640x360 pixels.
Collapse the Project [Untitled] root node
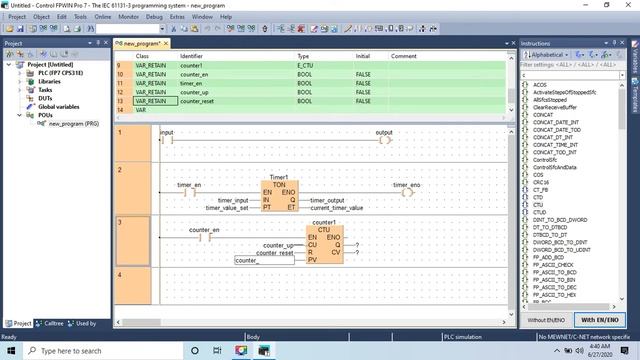(x=9, y=64)
